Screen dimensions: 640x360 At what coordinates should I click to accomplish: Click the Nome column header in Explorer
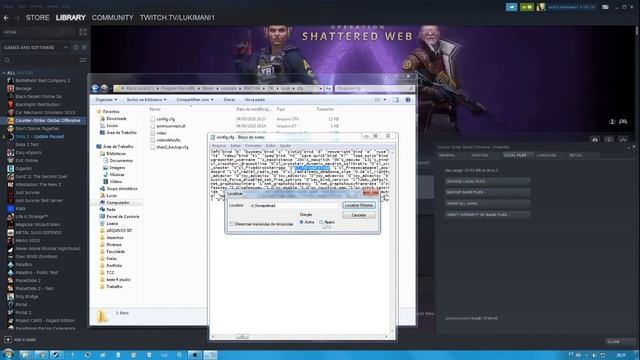pos(155,109)
